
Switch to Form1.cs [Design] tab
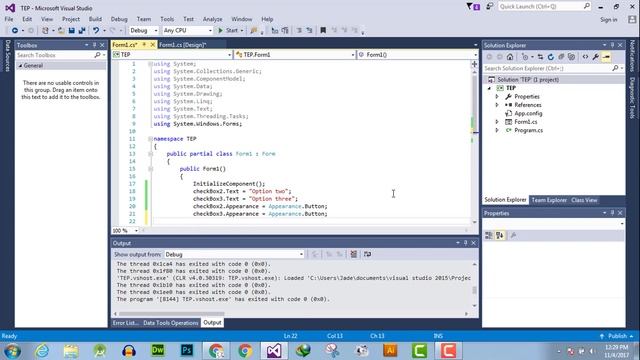click(182, 45)
